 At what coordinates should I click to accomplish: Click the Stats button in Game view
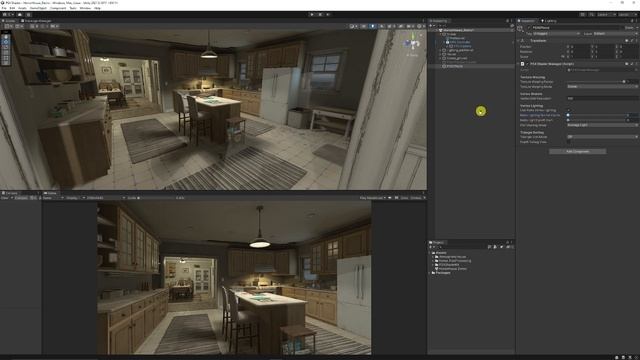point(404,198)
